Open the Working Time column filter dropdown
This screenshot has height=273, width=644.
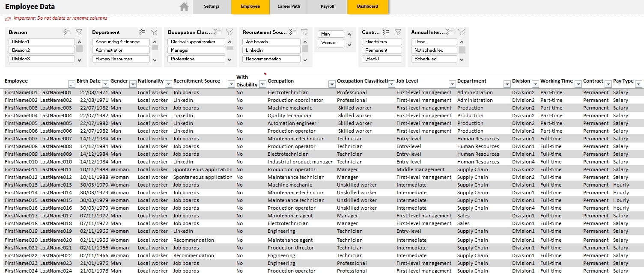point(578,84)
